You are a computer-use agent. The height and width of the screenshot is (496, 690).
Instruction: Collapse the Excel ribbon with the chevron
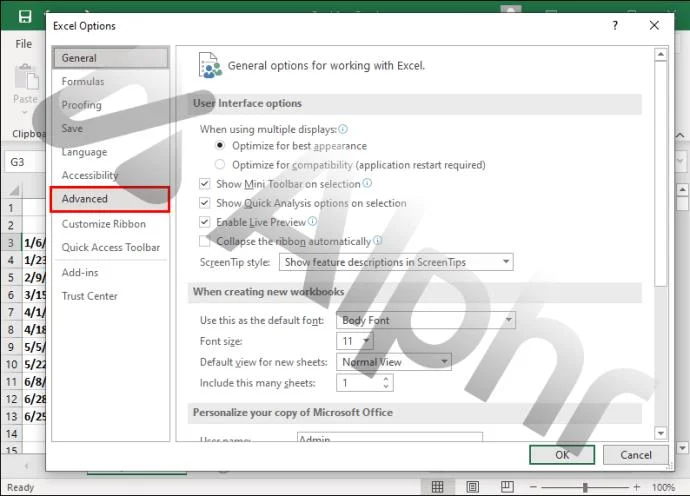coord(680,135)
